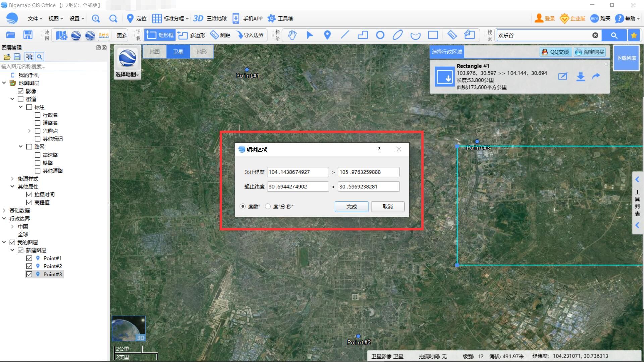The height and width of the screenshot is (362, 644).
Task: Enable the 高速路 checkbox
Action: coord(38,155)
